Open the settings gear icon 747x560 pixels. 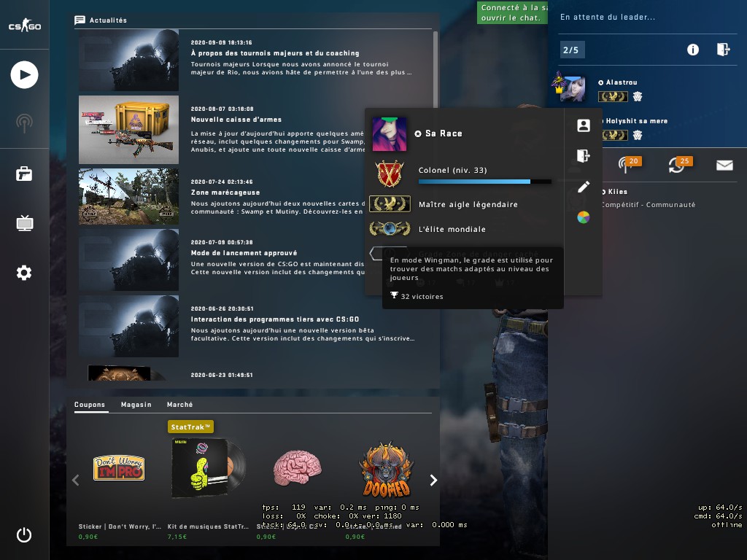[x=24, y=273]
